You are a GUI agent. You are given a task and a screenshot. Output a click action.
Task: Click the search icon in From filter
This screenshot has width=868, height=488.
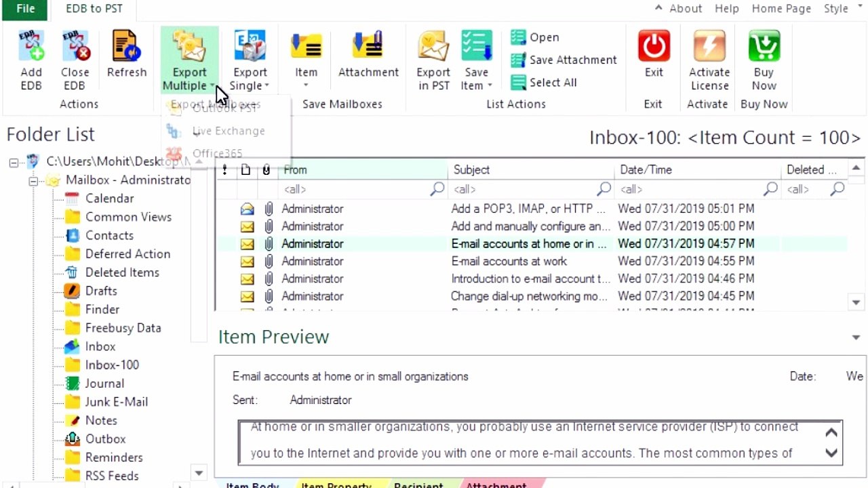[437, 189]
